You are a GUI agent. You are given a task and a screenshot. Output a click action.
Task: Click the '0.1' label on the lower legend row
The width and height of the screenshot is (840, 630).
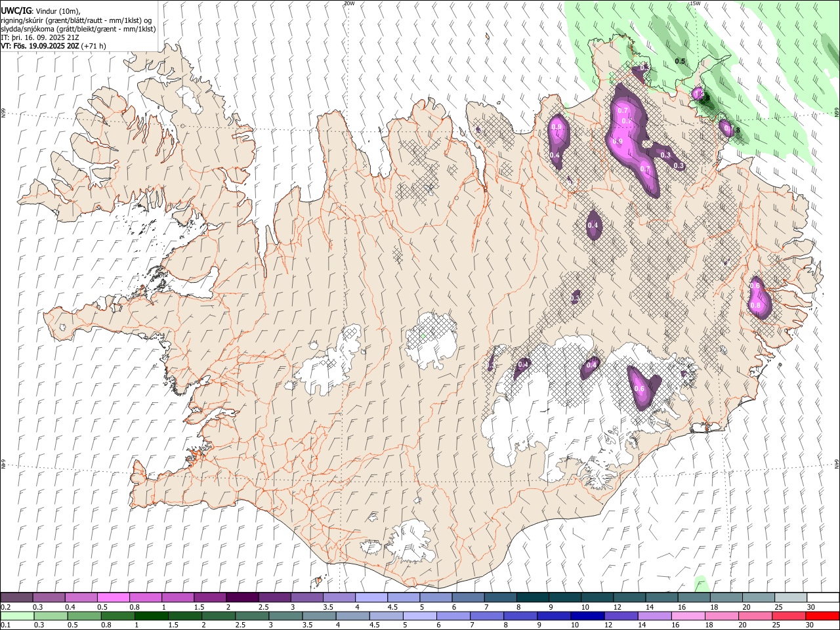point(6,625)
